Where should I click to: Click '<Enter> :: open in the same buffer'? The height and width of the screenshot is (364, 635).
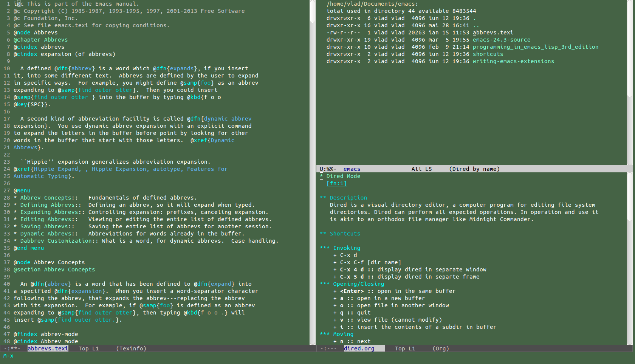tap(394, 291)
